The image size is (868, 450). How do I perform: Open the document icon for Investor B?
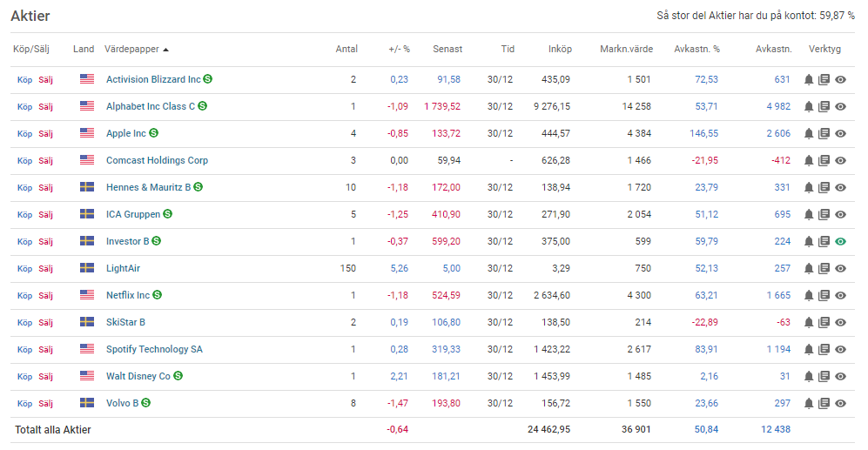pos(824,241)
